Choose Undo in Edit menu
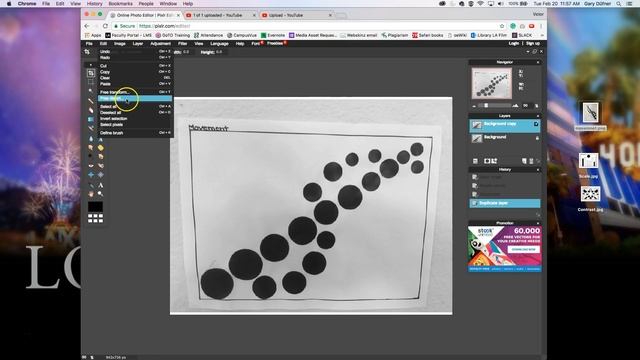The height and width of the screenshot is (360, 640). click(x=136, y=52)
